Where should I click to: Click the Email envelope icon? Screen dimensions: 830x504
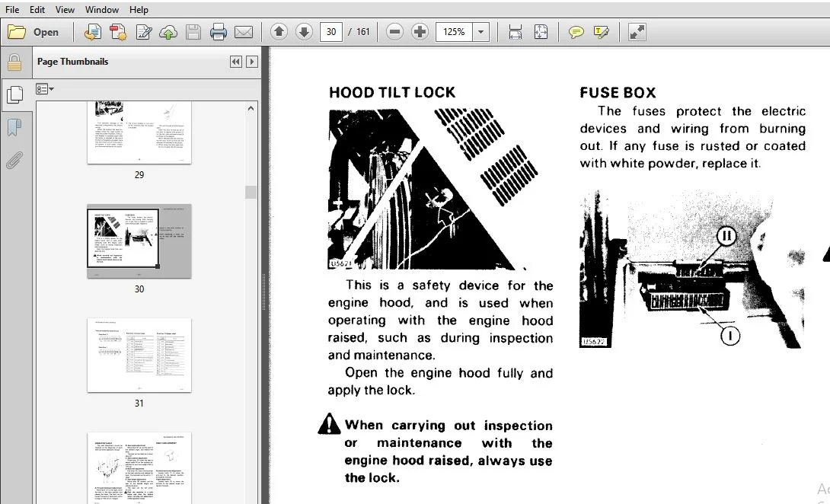click(x=244, y=32)
